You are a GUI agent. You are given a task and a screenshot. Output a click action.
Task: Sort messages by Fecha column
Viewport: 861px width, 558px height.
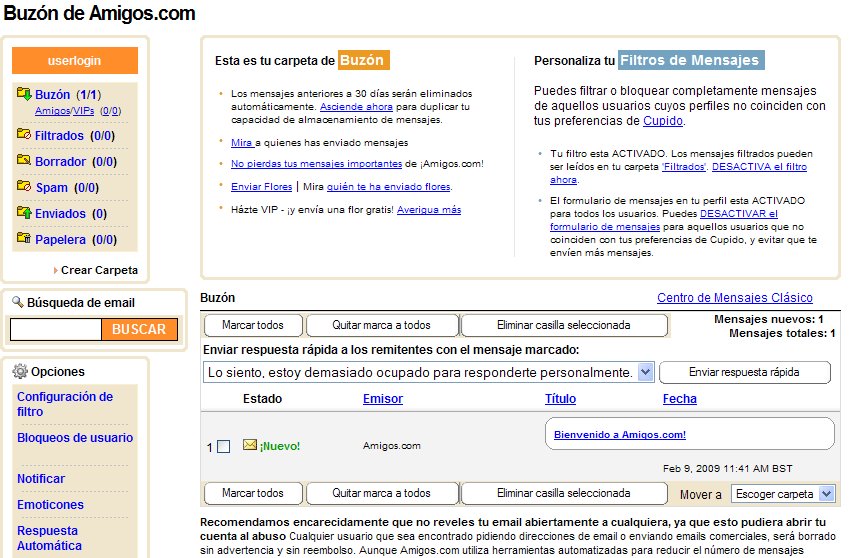click(x=679, y=399)
